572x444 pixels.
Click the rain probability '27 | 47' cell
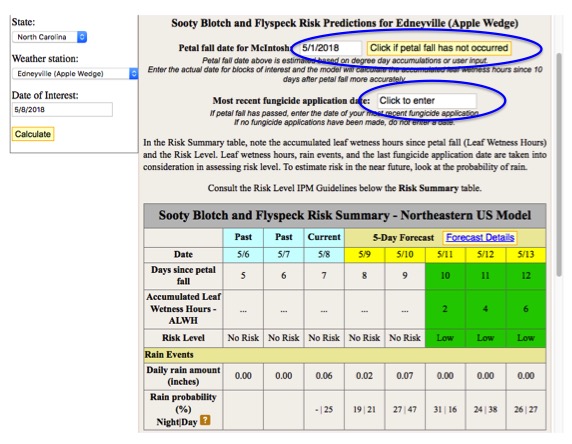point(405,409)
